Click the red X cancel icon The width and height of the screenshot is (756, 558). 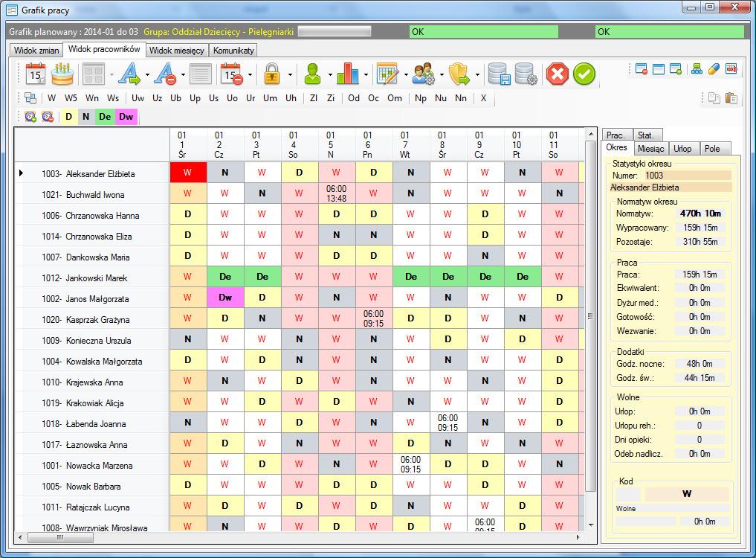pyautogui.click(x=558, y=74)
